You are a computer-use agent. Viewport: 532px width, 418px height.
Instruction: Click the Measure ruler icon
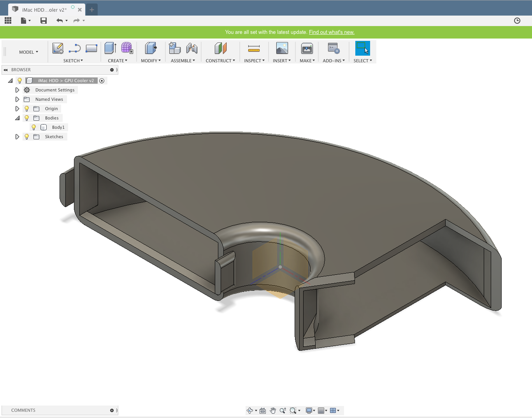(254, 48)
